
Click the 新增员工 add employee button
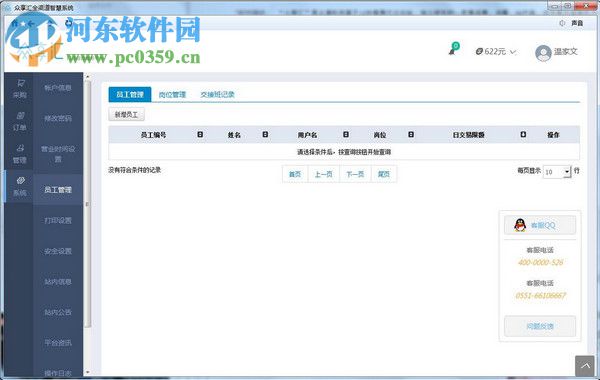tap(127, 114)
